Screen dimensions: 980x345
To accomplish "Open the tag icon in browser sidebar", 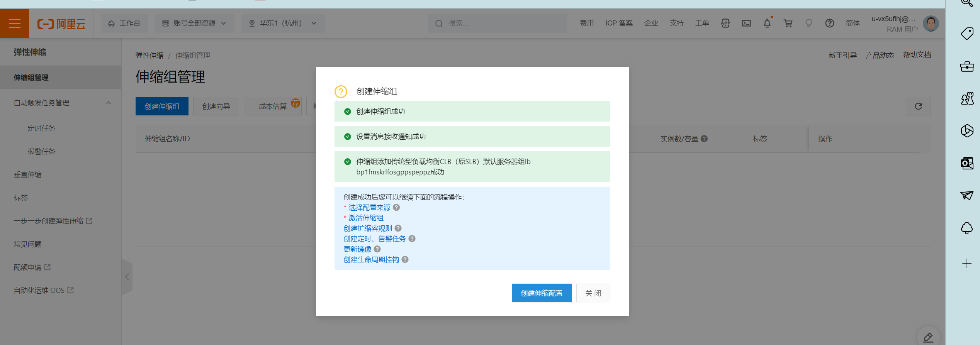I will pos(967,34).
